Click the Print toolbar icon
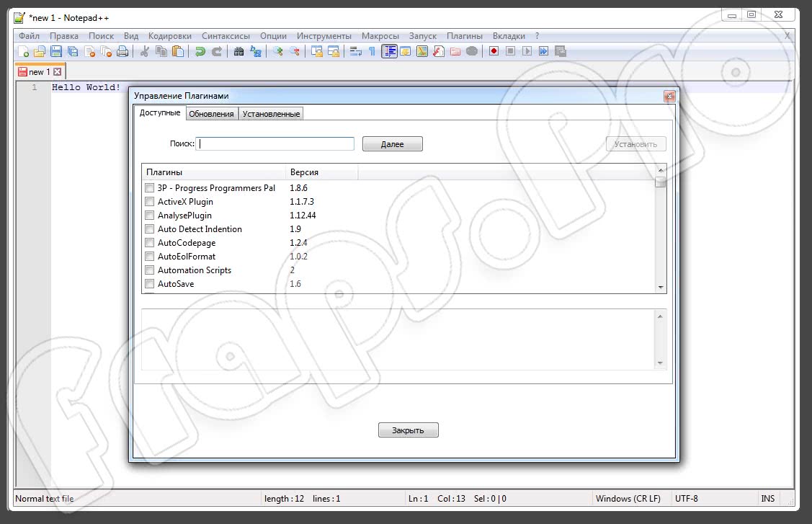 (122, 51)
